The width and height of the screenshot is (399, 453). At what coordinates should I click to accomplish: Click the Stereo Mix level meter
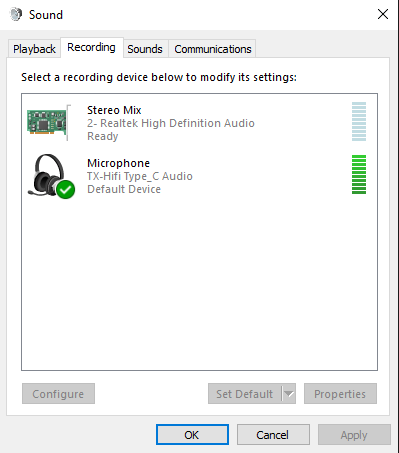[359, 122]
